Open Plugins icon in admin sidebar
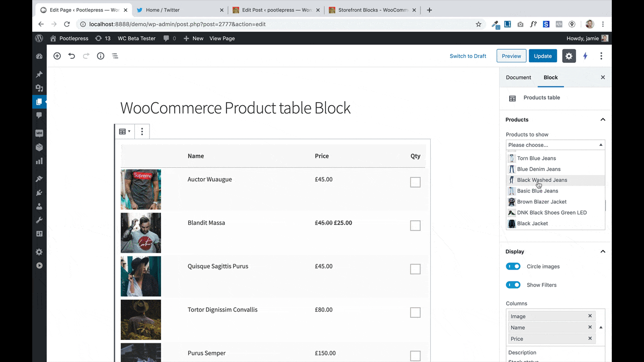 [39, 193]
